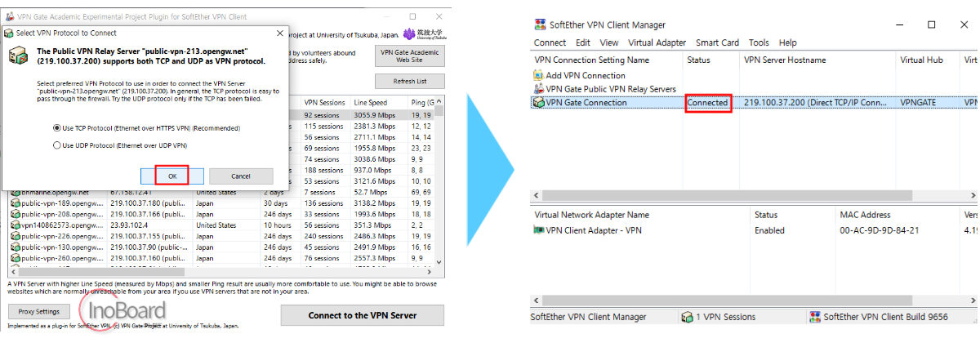
Task: Close the Select VPN Protocol dialog
Action: (x=280, y=33)
